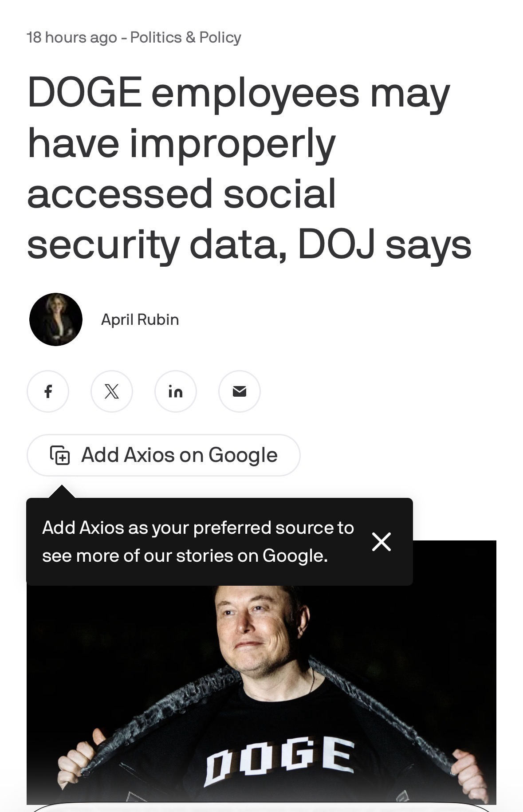The width and height of the screenshot is (523, 812).
Task: Click the 18 hours ago timestamp
Action: (71, 38)
